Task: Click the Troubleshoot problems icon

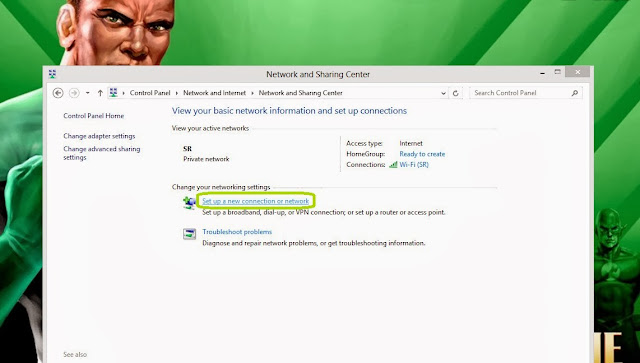Action: click(189, 234)
